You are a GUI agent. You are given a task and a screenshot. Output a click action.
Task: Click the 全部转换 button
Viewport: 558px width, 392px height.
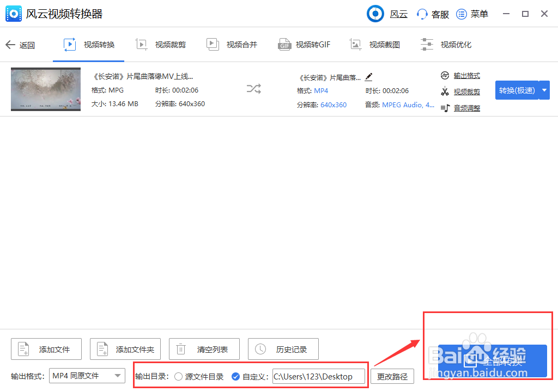(x=493, y=361)
